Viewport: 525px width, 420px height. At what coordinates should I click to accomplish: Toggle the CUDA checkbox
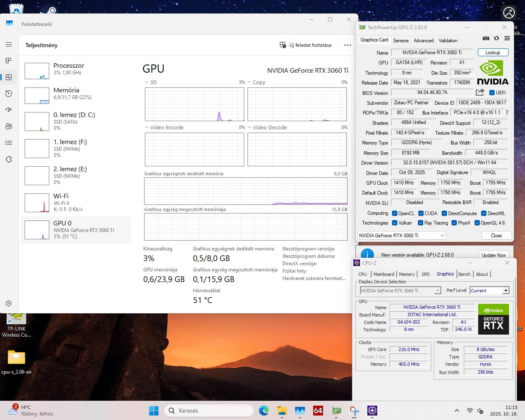(x=421, y=213)
